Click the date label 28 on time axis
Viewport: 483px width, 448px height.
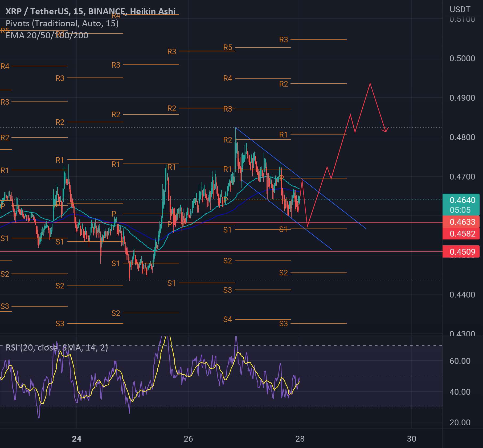click(300, 439)
